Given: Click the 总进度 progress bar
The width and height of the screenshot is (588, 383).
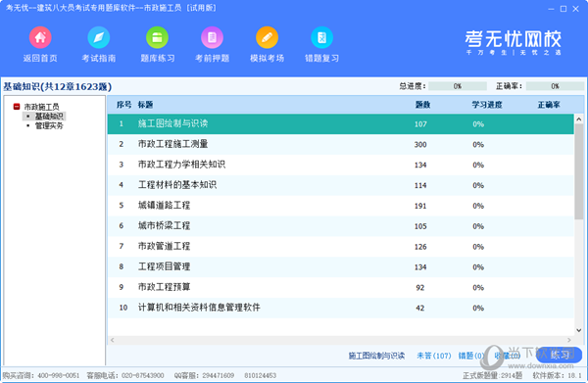Looking at the screenshot, I should (x=458, y=86).
